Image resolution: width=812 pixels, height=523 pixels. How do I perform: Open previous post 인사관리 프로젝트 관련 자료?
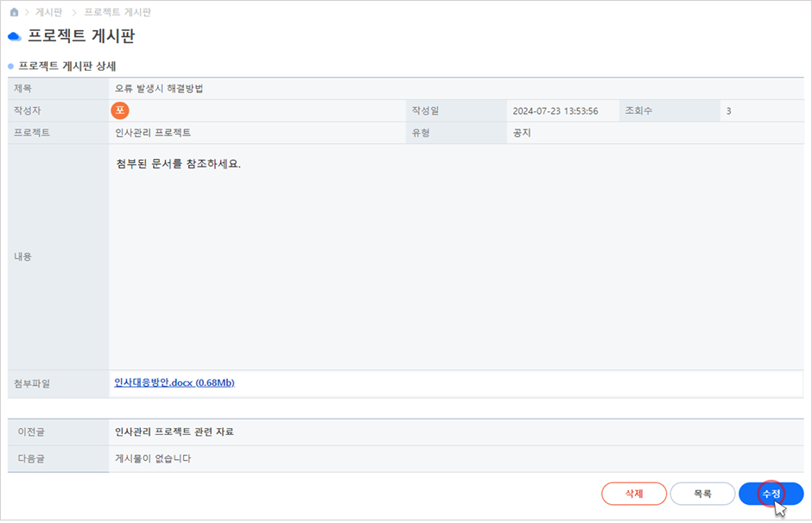click(174, 432)
